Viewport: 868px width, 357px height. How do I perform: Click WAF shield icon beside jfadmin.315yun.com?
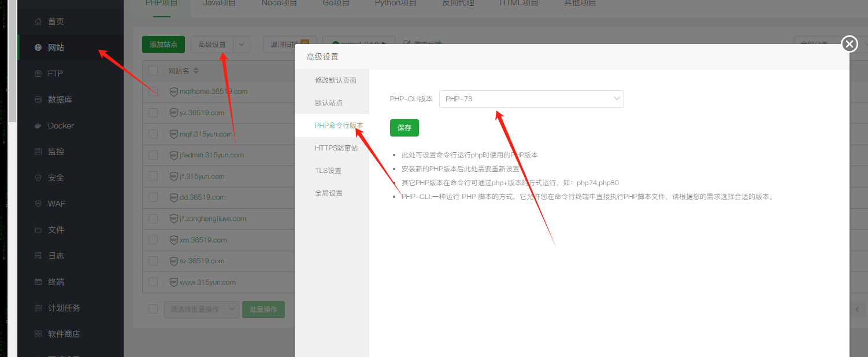click(174, 155)
